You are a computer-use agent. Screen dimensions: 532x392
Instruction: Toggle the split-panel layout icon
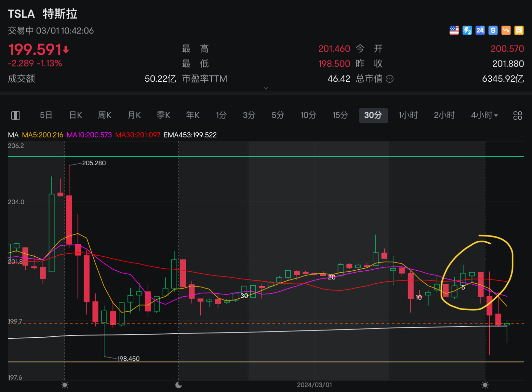[16, 115]
